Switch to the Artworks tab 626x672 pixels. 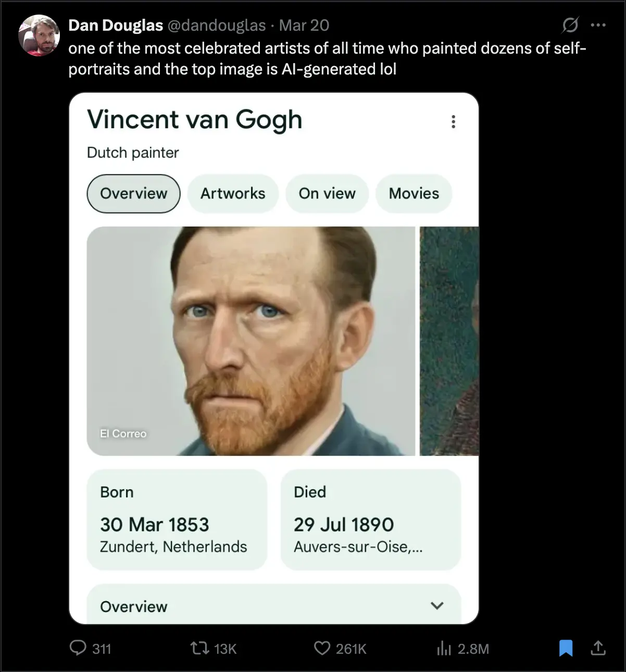click(x=233, y=193)
